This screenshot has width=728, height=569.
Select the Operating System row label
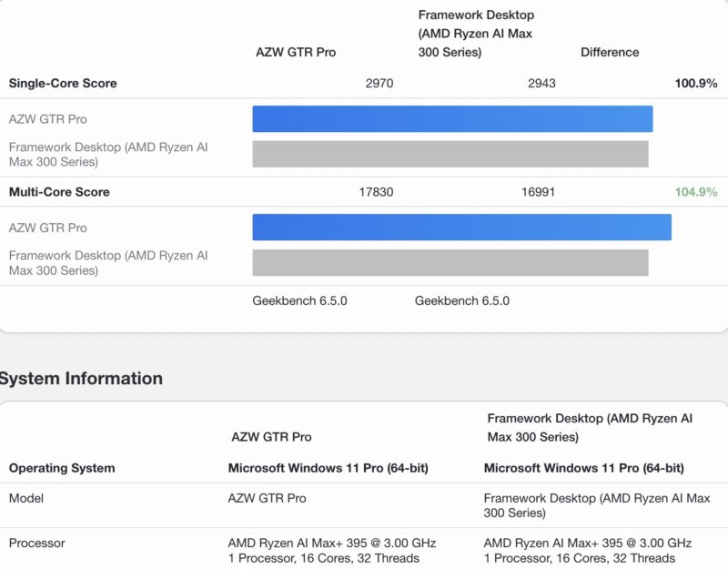tap(63, 468)
